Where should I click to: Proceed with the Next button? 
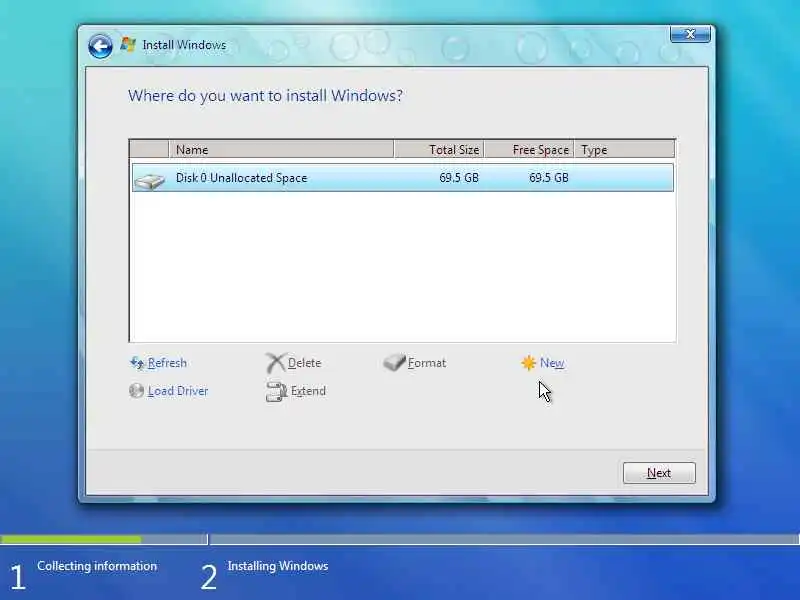[x=659, y=473]
